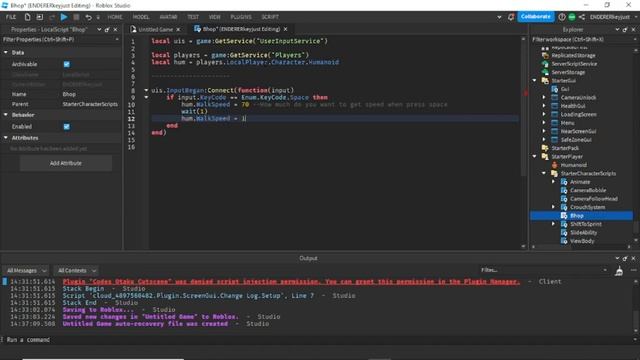Select the ShiftToSprint script icon

point(564,224)
